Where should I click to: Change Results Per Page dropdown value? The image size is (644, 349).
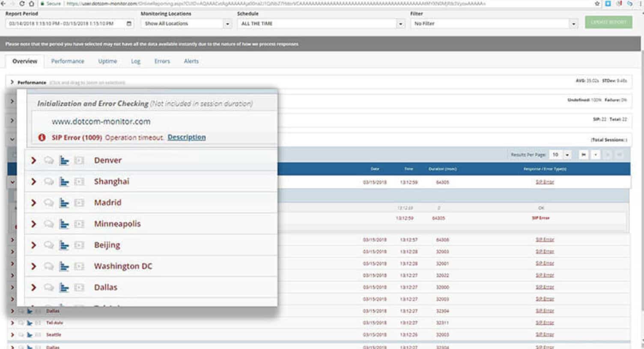[x=561, y=155]
